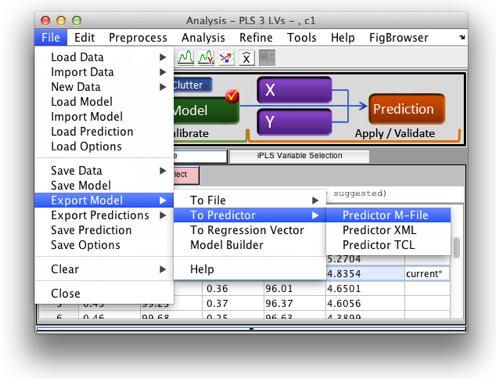
Task: Click the orange Prediction block
Action: click(407, 109)
